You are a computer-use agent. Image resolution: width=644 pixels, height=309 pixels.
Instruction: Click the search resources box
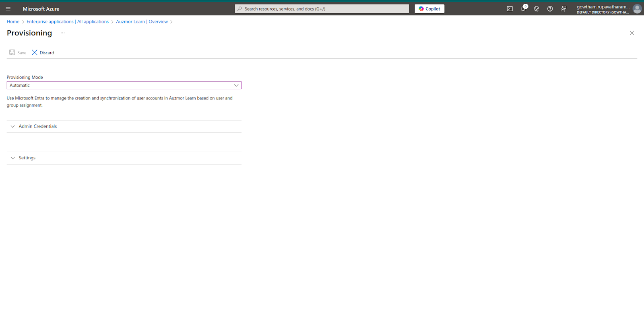tap(322, 9)
